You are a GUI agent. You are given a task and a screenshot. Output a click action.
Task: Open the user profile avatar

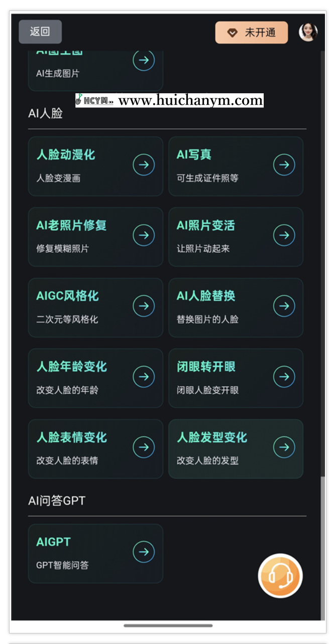[307, 31]
